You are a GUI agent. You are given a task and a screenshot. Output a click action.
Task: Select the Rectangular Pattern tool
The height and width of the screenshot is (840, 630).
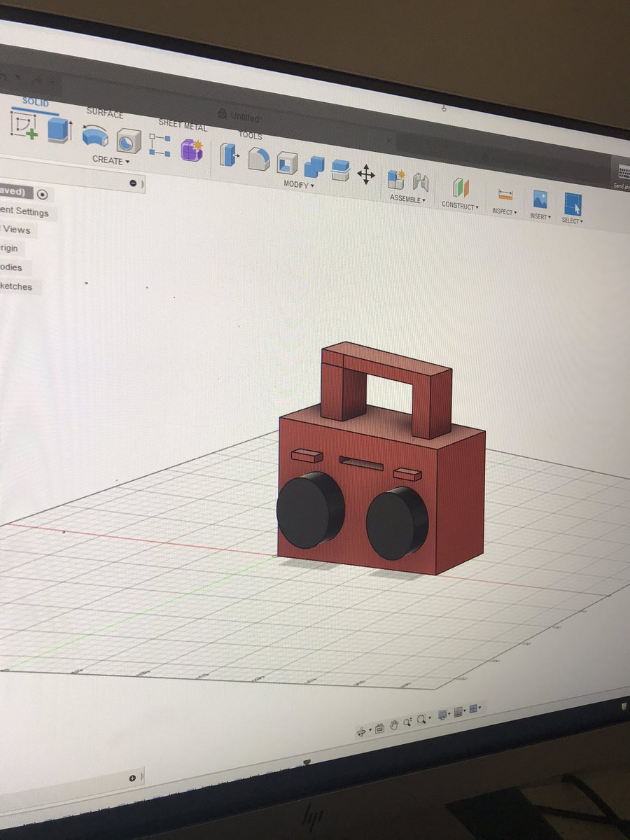tap(160, 145)
